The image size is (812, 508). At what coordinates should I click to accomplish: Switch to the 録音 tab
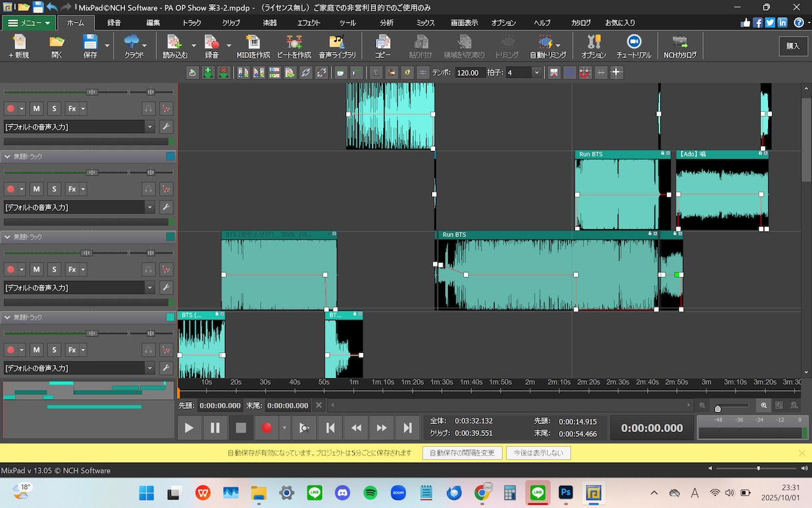[x=114, y=23]
